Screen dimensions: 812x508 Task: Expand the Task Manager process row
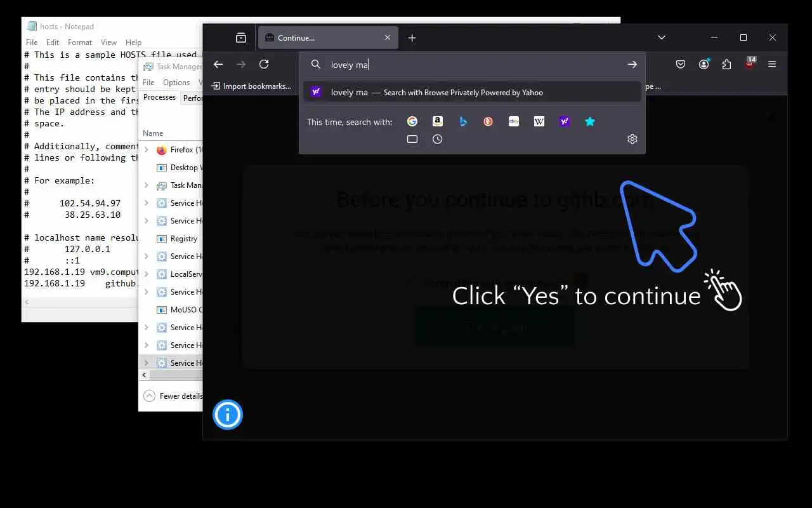pyautogui.click(x=147, y=185)
